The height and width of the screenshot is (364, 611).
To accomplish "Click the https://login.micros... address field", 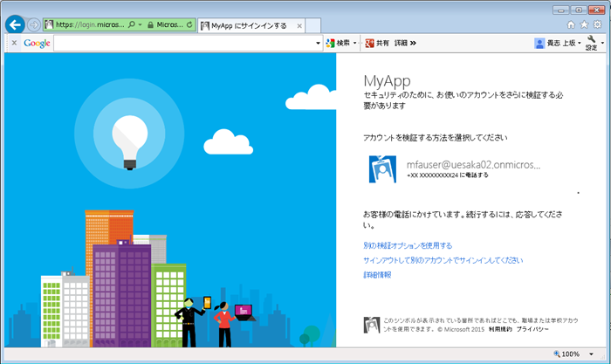I will pos(90,24).
